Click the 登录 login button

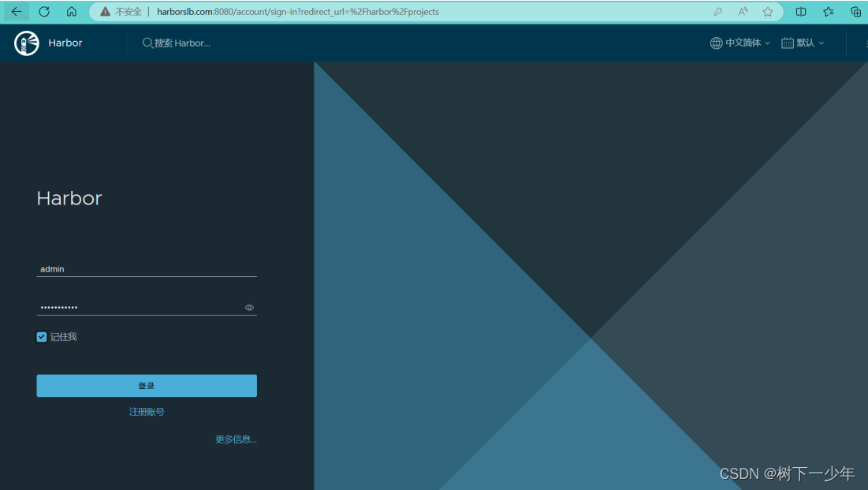coord(147,386)
